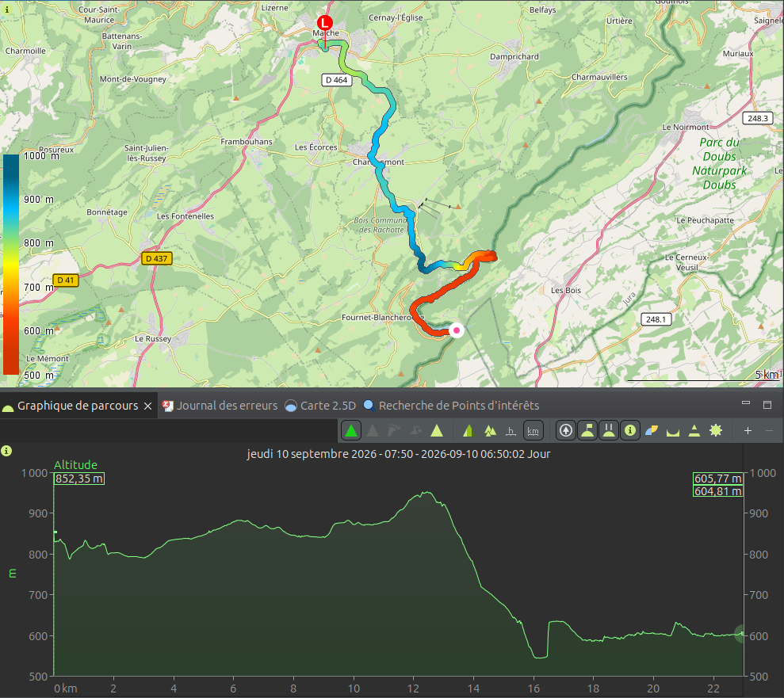Zoom out the chart with minus button

click(770, 431)
